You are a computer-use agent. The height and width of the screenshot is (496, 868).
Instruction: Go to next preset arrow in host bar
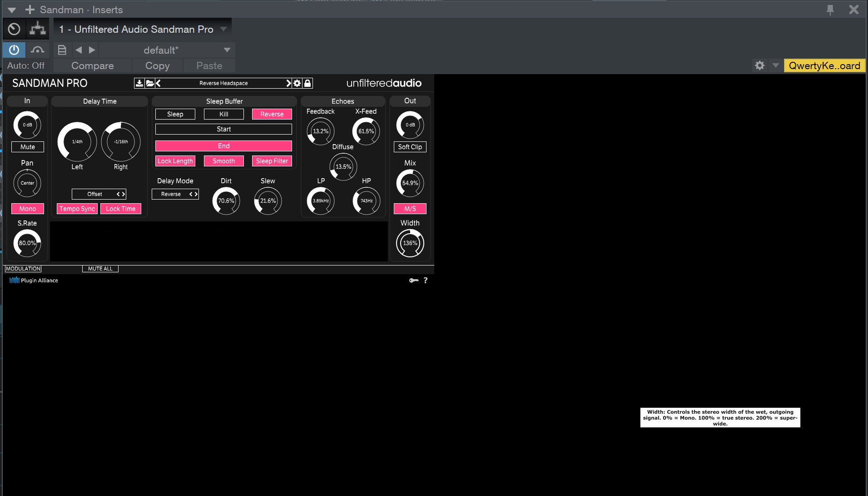coord(92,50)
